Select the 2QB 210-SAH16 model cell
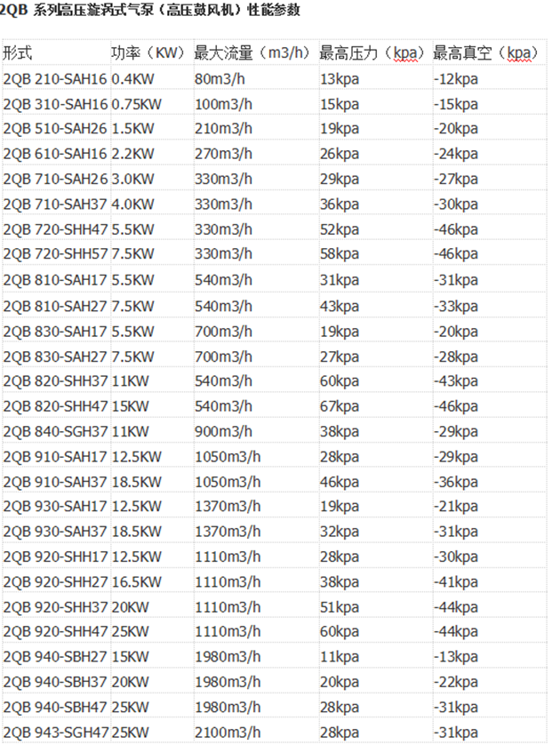 pyautogui.click(x=55, y=78)
